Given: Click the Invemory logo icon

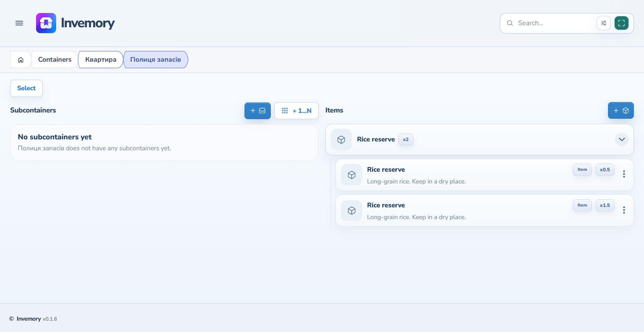Looking at the screenshot, I should tap(46, 23).
